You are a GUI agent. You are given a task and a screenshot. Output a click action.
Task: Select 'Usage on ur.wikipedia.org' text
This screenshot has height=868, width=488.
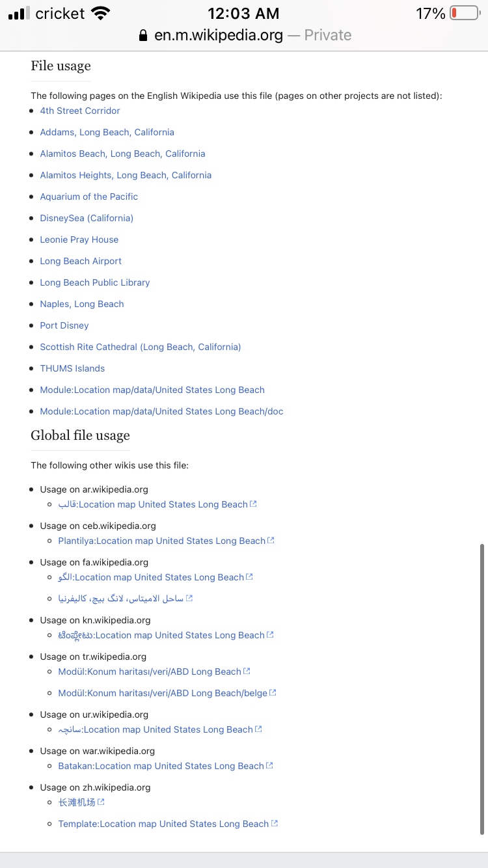(94, 714)
